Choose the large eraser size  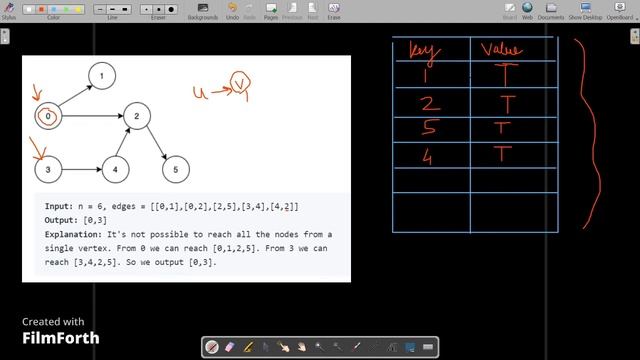pos(171,9)
